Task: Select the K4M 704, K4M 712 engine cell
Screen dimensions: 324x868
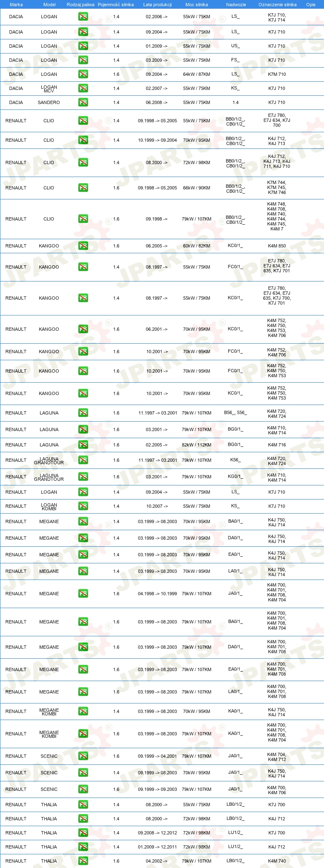Action: 277,757
